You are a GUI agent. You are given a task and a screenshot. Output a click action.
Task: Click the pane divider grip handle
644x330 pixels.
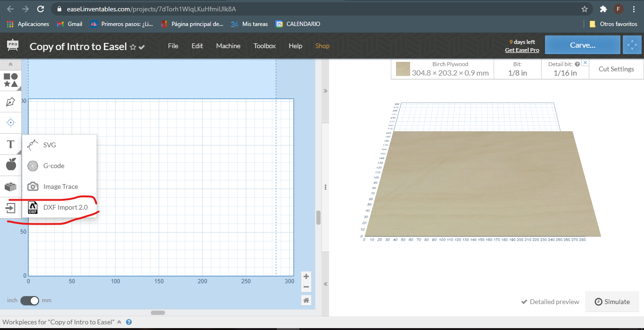(325, 187)
